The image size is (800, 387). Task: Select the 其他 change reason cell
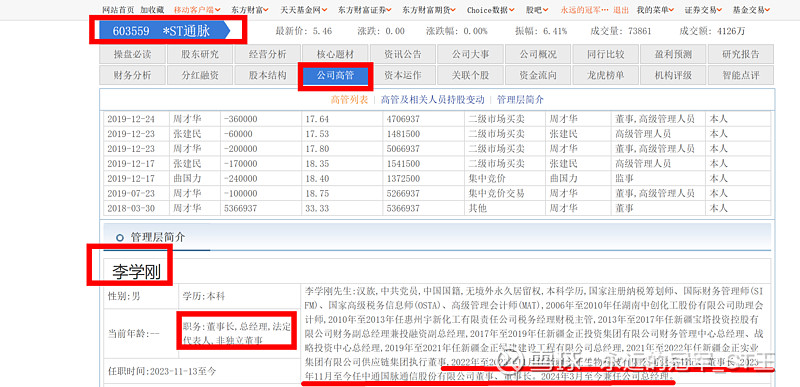tap(505, 208)
